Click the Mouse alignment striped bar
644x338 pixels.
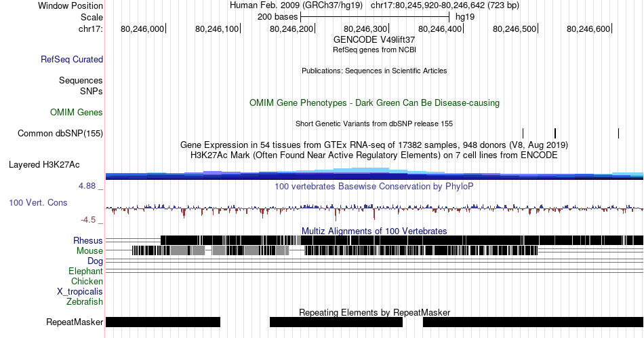pyautogui.click(x=335, y=250)
